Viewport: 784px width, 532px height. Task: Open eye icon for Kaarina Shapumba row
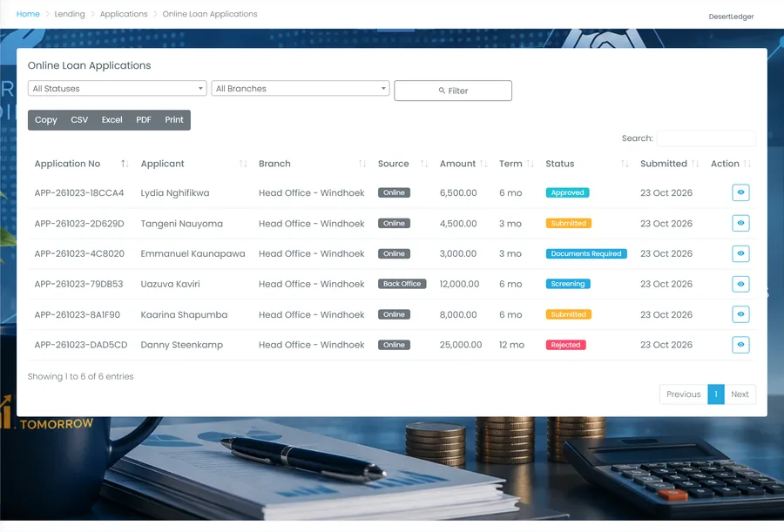[740, 314]
